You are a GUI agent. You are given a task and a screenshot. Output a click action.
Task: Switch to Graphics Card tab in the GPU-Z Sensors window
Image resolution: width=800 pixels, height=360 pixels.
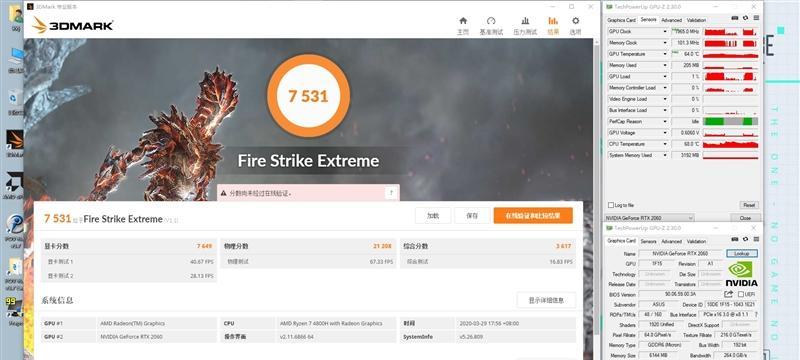coord(621,20)
